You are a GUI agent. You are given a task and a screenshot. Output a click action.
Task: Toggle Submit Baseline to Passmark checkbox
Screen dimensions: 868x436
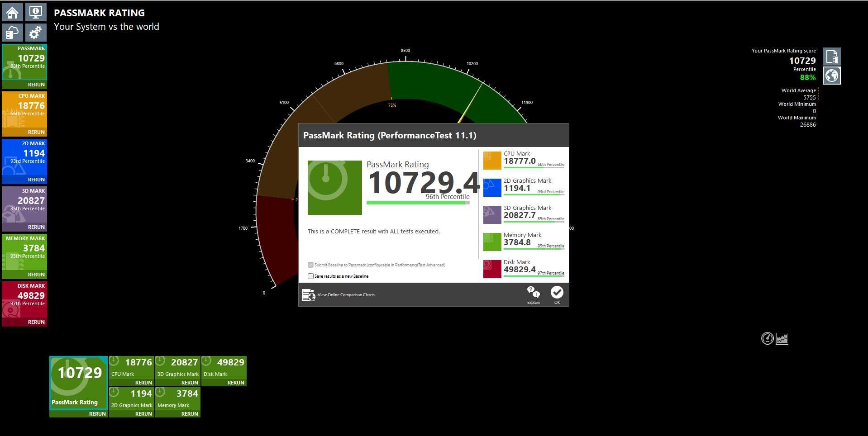(x=310, y=265)
